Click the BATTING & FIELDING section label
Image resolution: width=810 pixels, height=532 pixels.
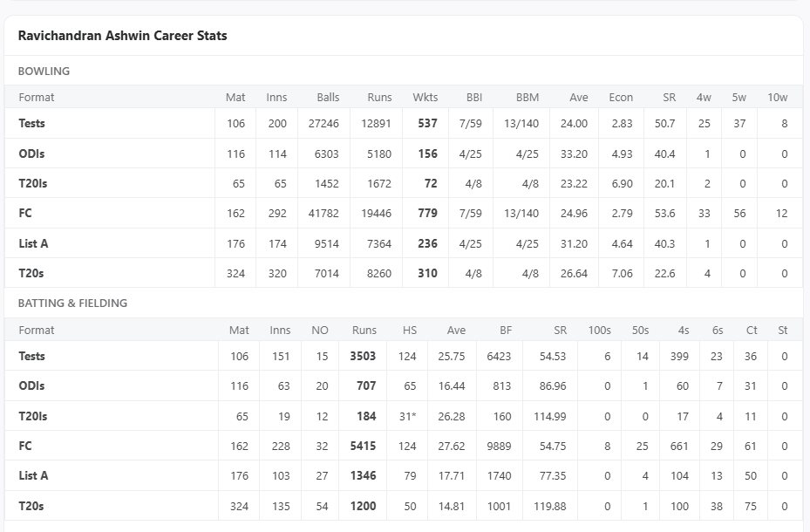(x=72, y=304)
